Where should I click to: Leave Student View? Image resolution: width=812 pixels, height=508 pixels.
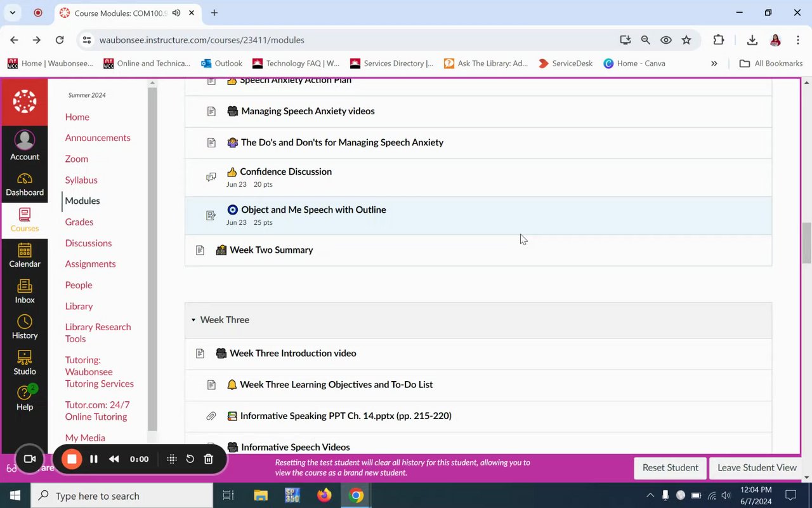(757, 468)
